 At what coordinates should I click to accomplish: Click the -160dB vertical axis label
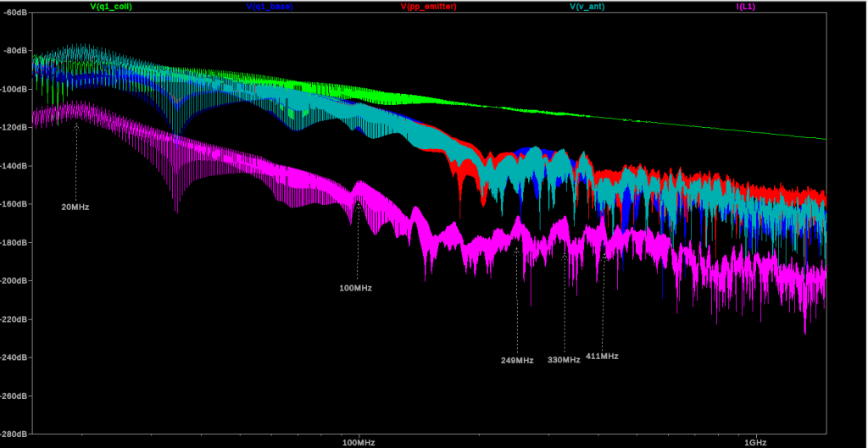coord(14,204)
